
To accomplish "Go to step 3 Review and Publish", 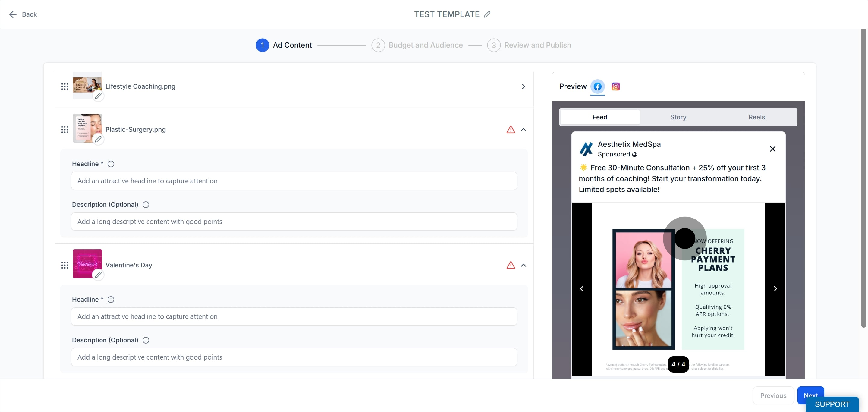I will pos(529,45).
